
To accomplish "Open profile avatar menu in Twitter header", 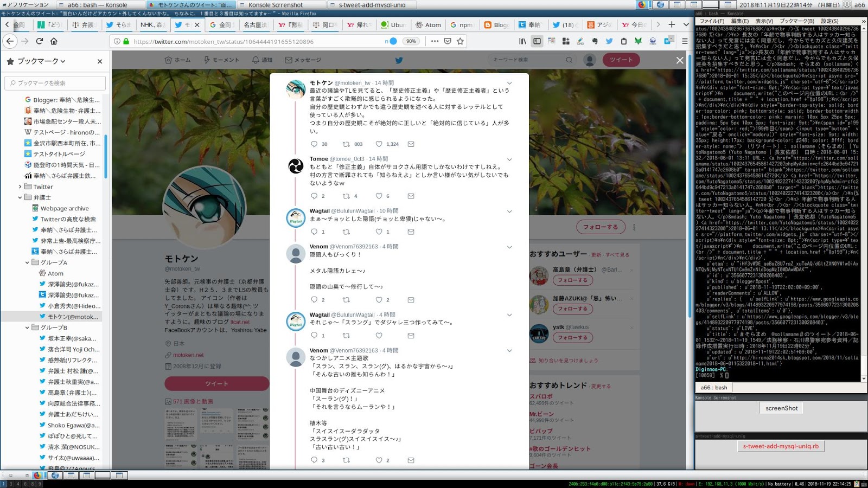I will coord(590,60).
